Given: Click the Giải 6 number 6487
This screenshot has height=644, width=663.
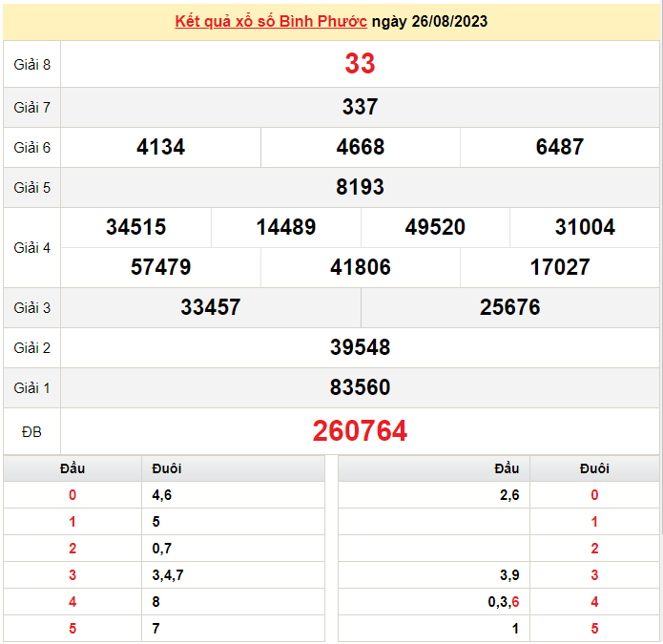Looking at the screenshot, I should tap(559, 147).
